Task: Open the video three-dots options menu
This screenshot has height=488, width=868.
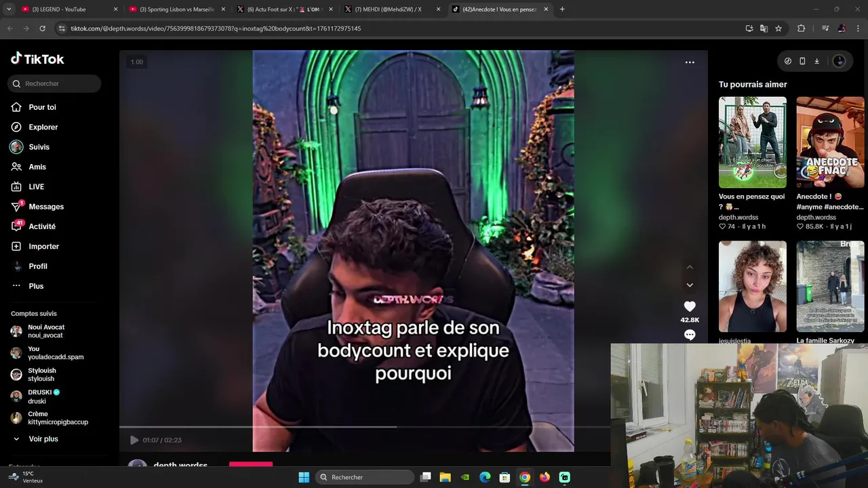Action: point(690,62)
